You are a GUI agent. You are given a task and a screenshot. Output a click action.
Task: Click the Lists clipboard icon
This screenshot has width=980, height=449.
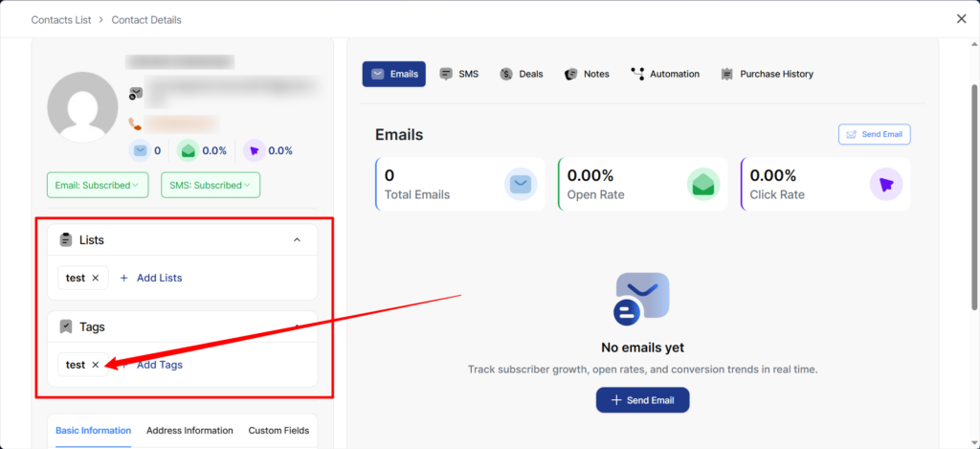point(66,239)
